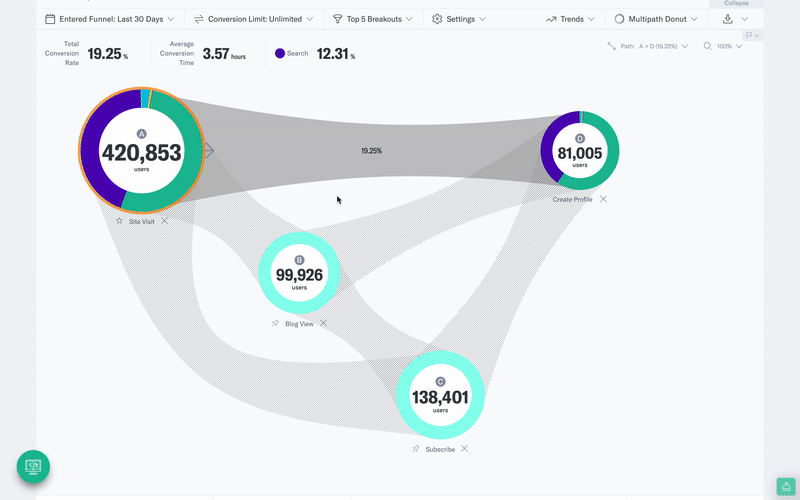
Task: Select the Site Visit donut node A
Action: [141, 151]
